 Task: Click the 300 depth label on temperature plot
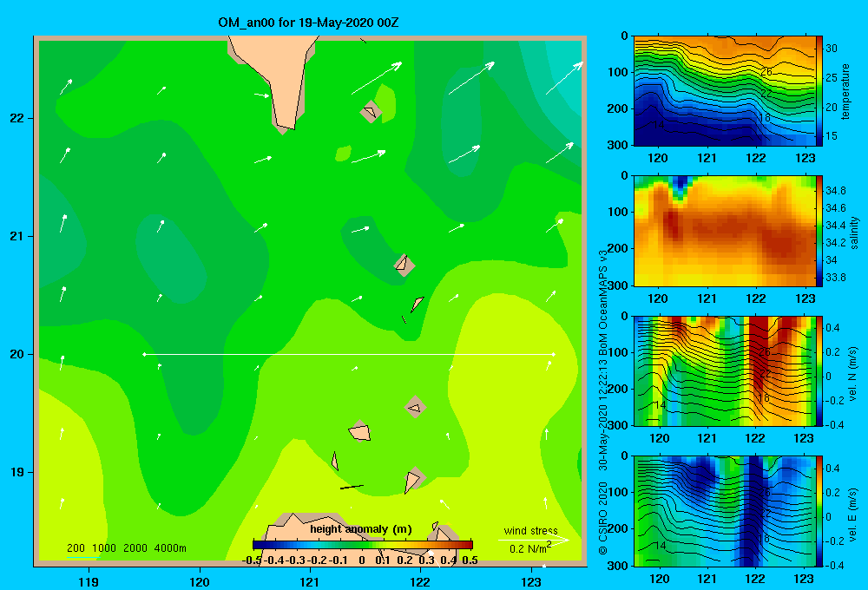pyautogui.click(x=618, y=145)
